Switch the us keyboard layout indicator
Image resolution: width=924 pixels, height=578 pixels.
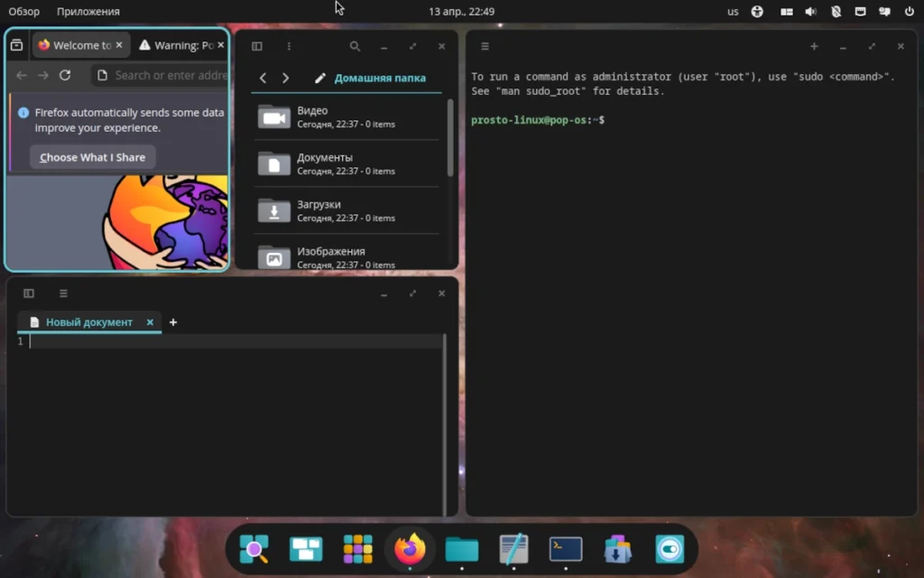click(733, 11)
